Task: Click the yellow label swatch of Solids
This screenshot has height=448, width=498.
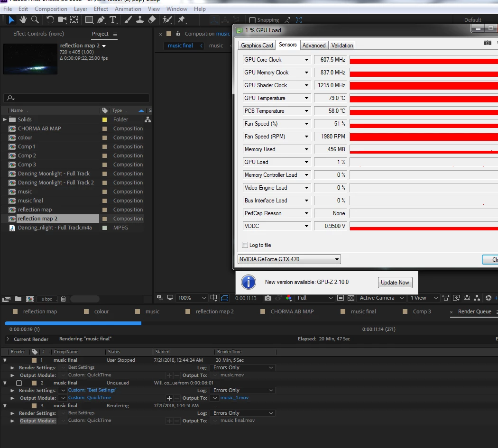Action: 104,119
